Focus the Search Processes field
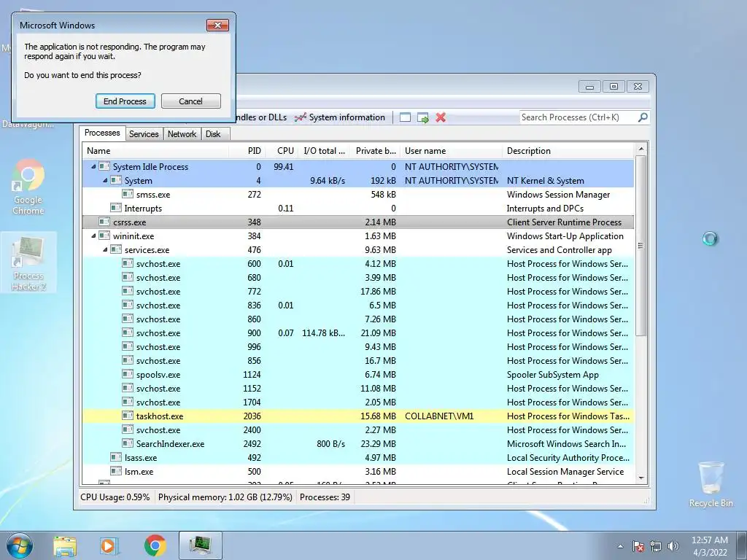 click(578, 117)
